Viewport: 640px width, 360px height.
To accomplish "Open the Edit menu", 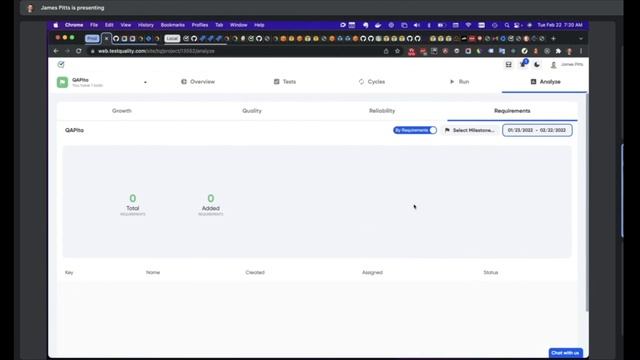I will (109, 25).
